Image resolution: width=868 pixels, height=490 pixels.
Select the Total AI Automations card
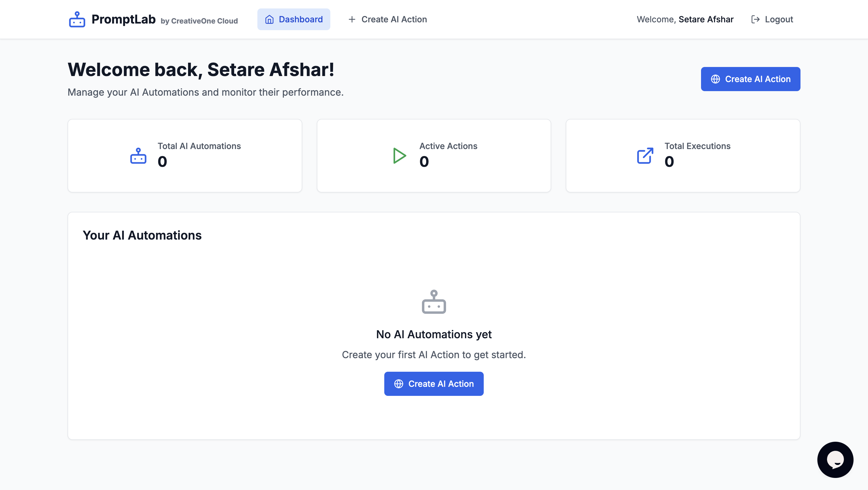pos(185,156)
